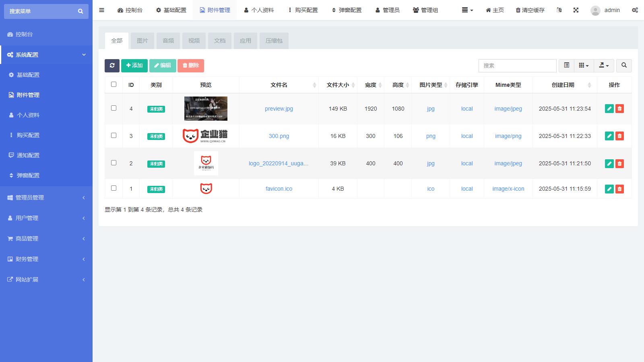Viewport: 644px width, 362px height.
Task: Click the 300.png logo preview thumbnail
Action: (x=205, y=136)
